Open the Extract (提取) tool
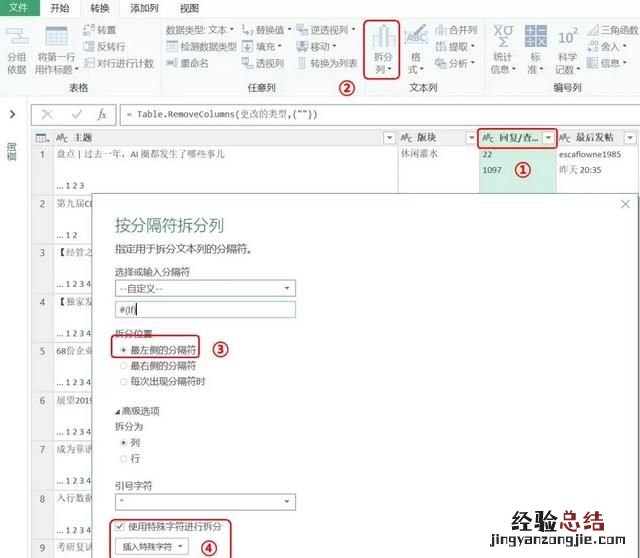The width and height of the screenshot is (640, 558). point(455,47)
